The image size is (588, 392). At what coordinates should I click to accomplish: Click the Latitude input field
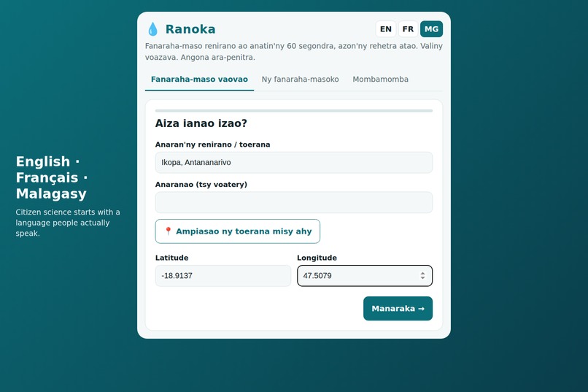coord(223,276)
